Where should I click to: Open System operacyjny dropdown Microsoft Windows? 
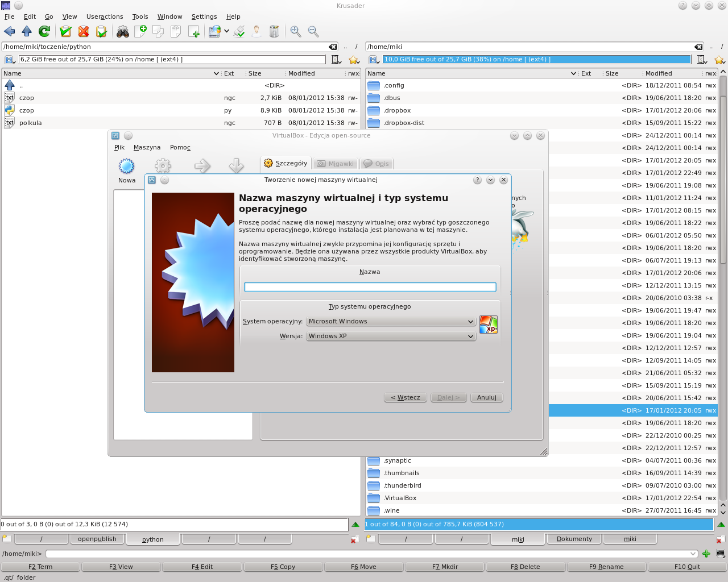click(391, 321)
